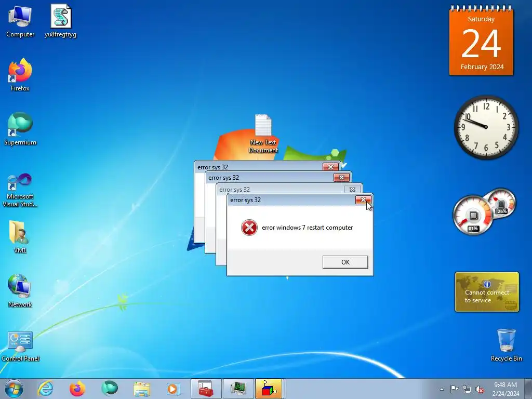Switch to the highlighted colored-blocks taskbar app

tap(269, 389)
